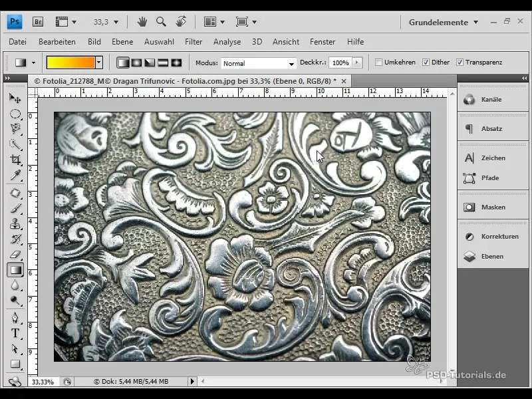Click the Ps application icon
The image size is (532, 399).
[x=15, y=22]
